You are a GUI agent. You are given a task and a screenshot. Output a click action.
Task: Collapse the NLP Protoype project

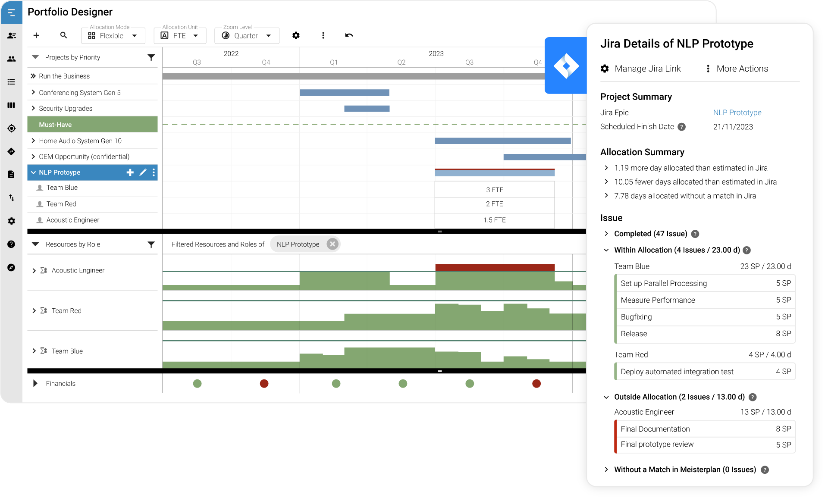33,172
